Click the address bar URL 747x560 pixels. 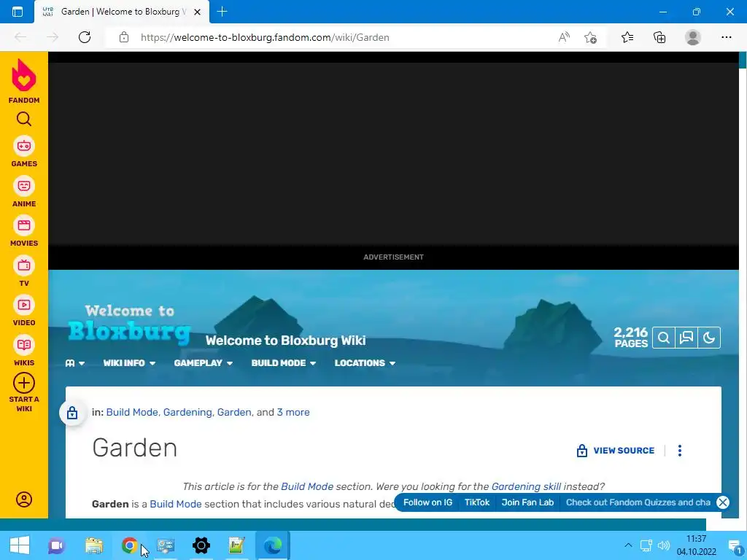tap(265, 37)
